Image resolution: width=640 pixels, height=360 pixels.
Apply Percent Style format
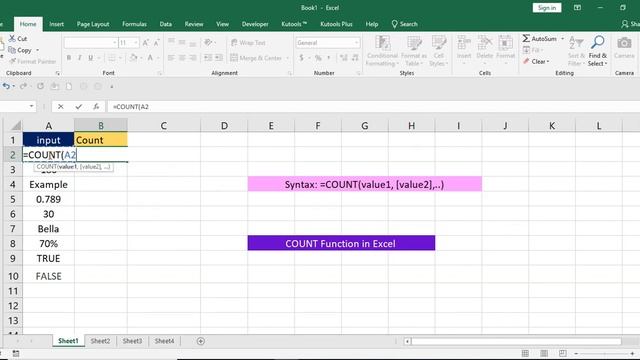point(318,58)
